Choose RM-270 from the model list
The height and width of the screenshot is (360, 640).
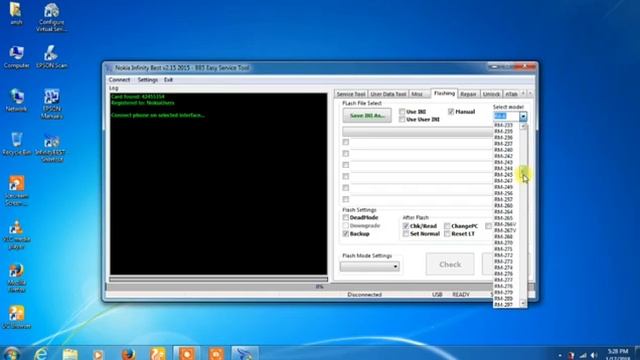[503, 243]
